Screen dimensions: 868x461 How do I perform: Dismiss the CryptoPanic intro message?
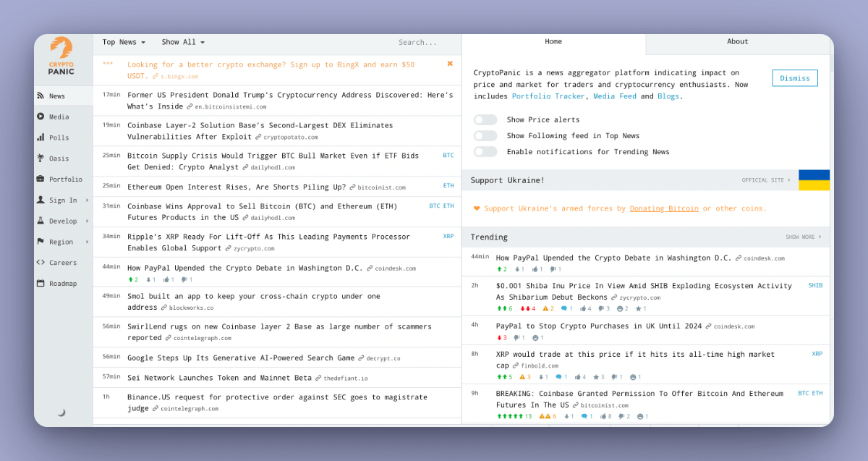(795, 78)
